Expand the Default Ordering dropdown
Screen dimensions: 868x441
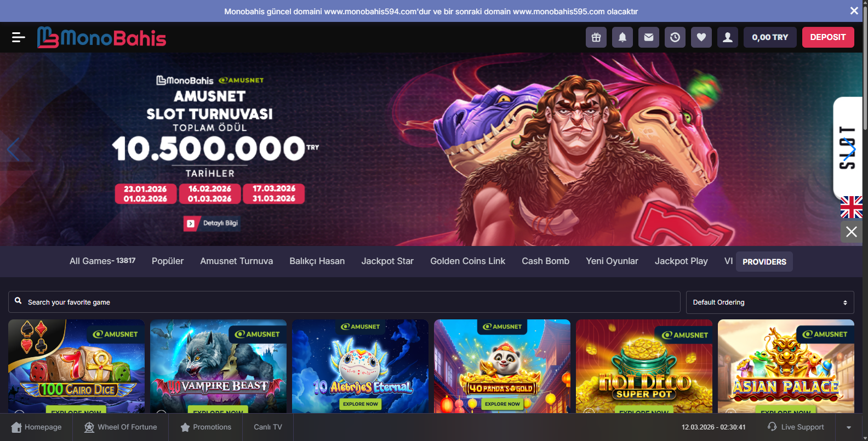coord(770,302)
